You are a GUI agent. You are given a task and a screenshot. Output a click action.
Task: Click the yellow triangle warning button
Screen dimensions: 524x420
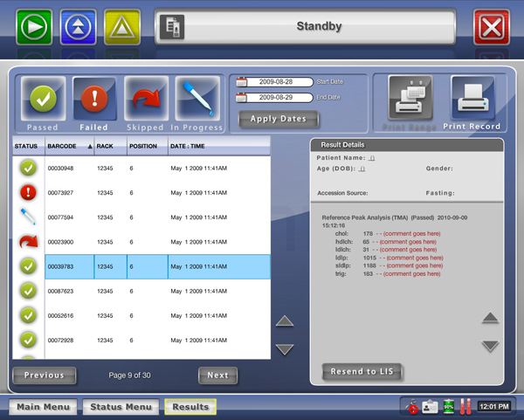pos(122,27)
